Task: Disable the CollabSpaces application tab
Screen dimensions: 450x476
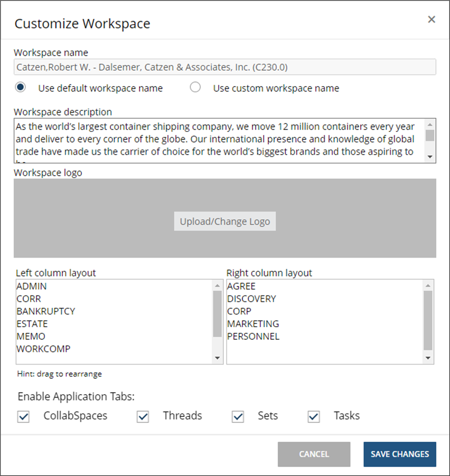Action: (23, 417)
